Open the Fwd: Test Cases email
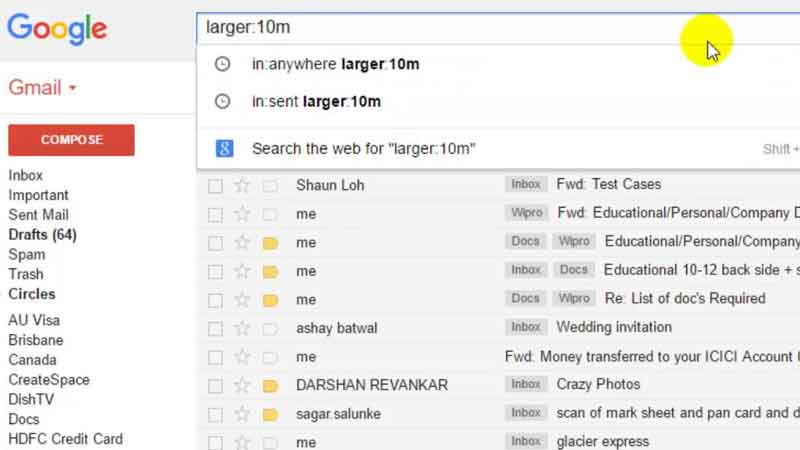800x450 pixels. (x=609, y=184)
